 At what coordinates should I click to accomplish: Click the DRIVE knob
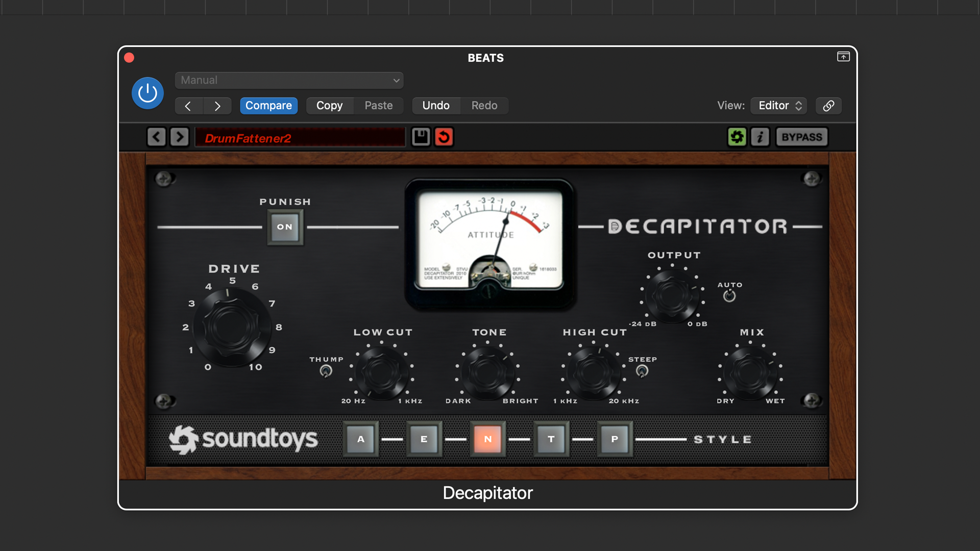coord(232,327)
